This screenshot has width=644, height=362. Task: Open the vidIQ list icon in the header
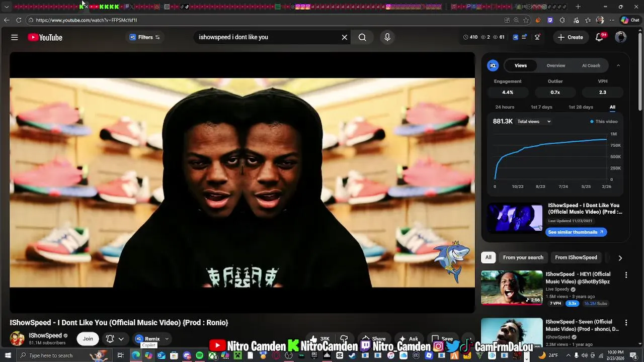pos(524,37)
